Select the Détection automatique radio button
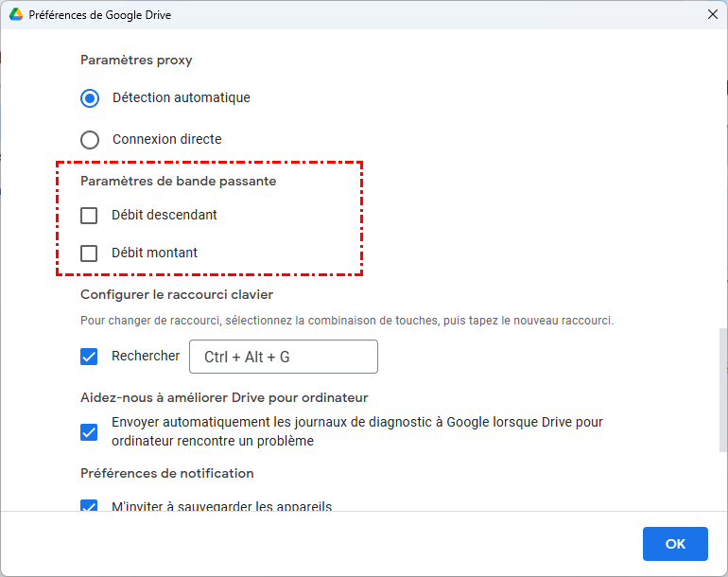This screenshot has height=577, width=728. pos(90,97)
